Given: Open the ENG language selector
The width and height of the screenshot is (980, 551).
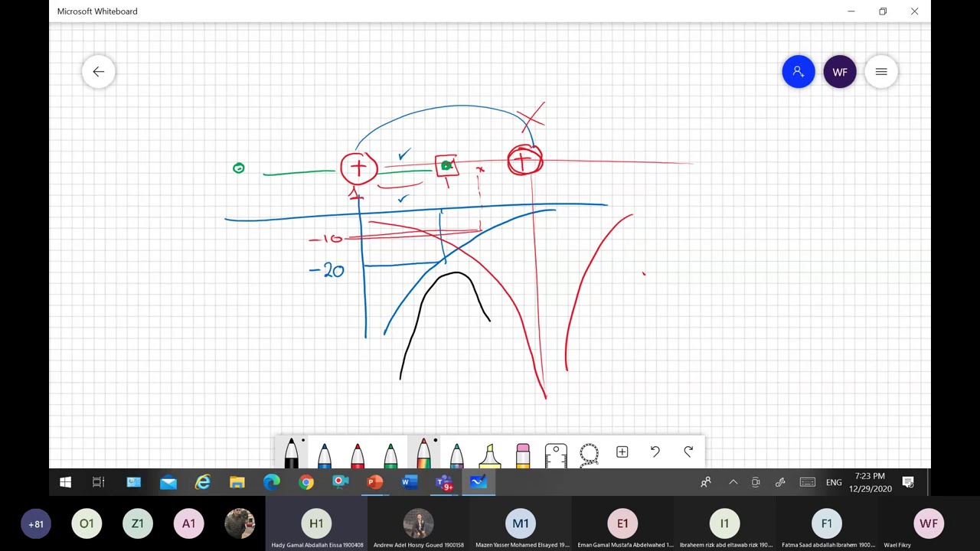Looking at the screenshot, I should click(834, 482).
